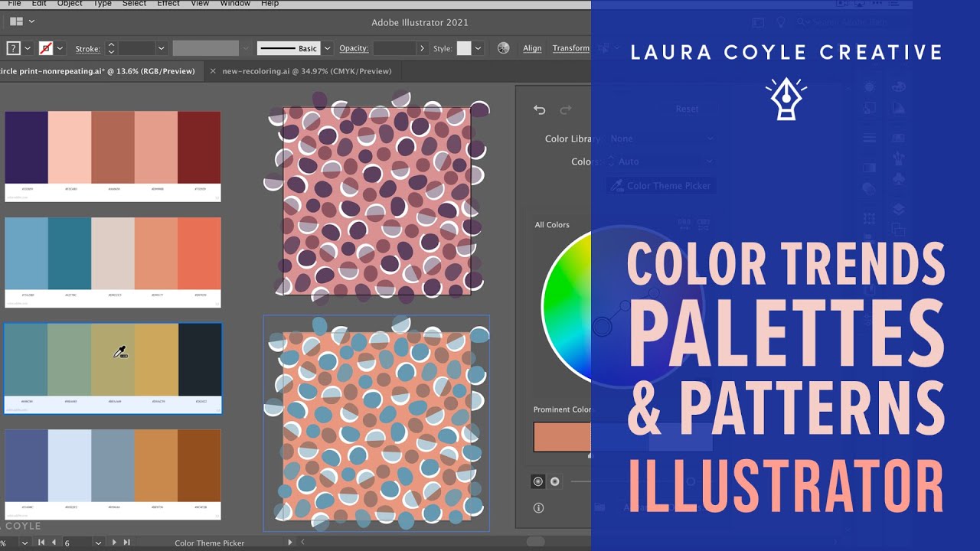The image size is (980, 551).
Task: Open the Edit menu
Action: click(x=39, y=4)
